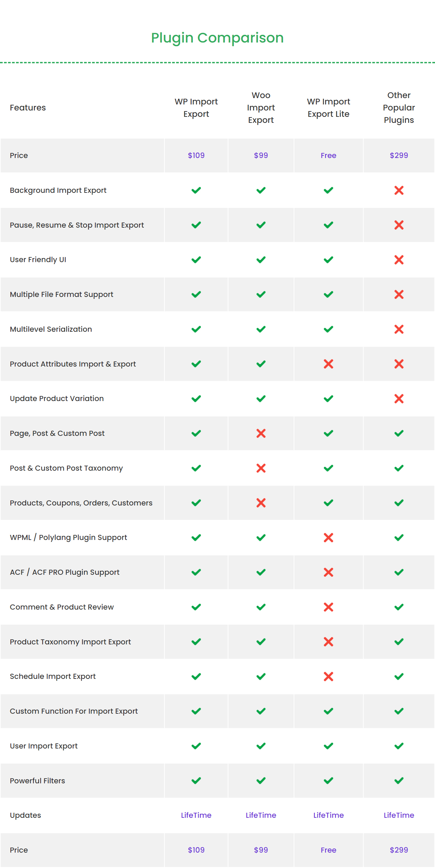This screenshot has height=868, width=435.
Task: Click Lite checkmark for Update Product Variation
Action: click(x=328, y=399)
